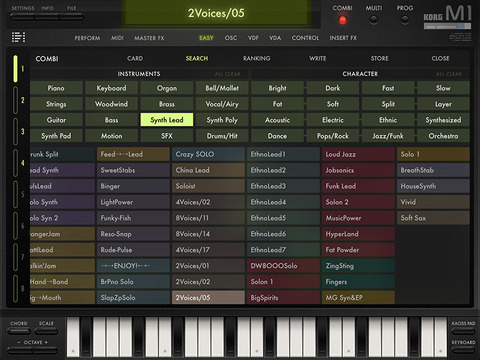Load the Soft Sax preset
Image resolution: width=480 pixels, height=360 pixels.
click(433, 218)
